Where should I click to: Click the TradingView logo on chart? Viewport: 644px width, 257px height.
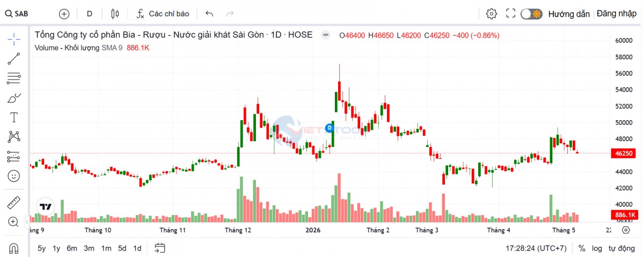(46, 207)
